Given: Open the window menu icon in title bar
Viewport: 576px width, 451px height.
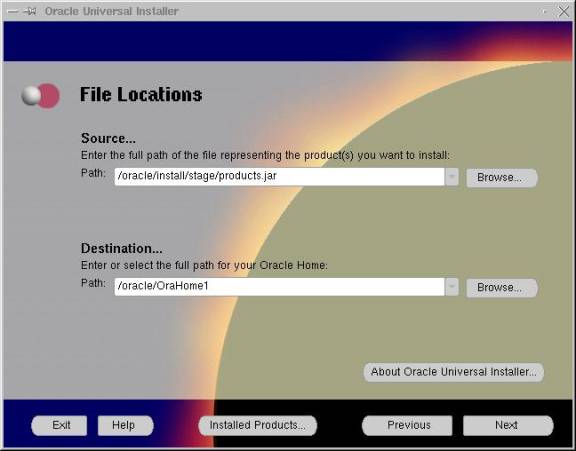Looking at the screenshot, I should [12, 11].
